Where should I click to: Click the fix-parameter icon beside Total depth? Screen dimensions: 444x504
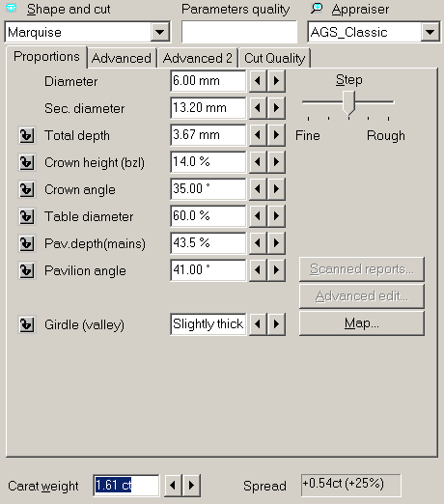pyautogui.click(x=27, y=135)
